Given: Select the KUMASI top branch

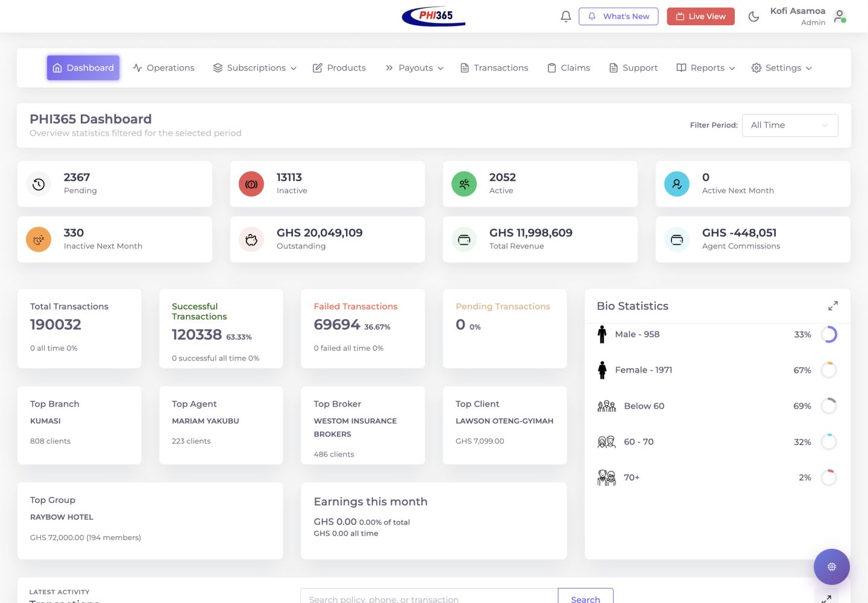Looking at the screenshot, I should (x=45, y=421).
